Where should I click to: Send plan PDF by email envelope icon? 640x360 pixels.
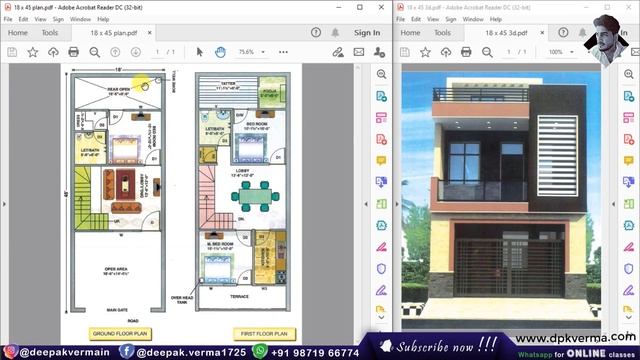tap(359, 52)
